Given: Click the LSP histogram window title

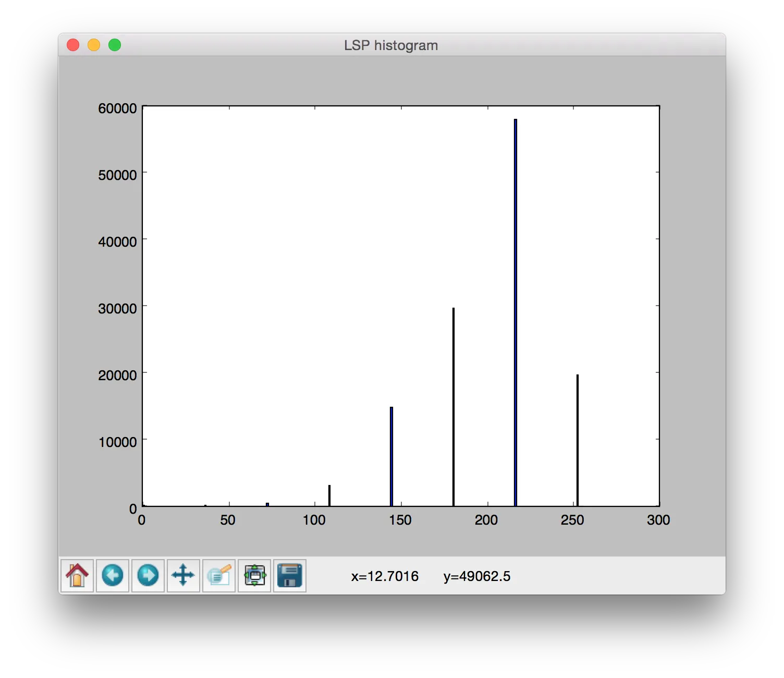Looking at the screenshot, I should pos(391,45).
